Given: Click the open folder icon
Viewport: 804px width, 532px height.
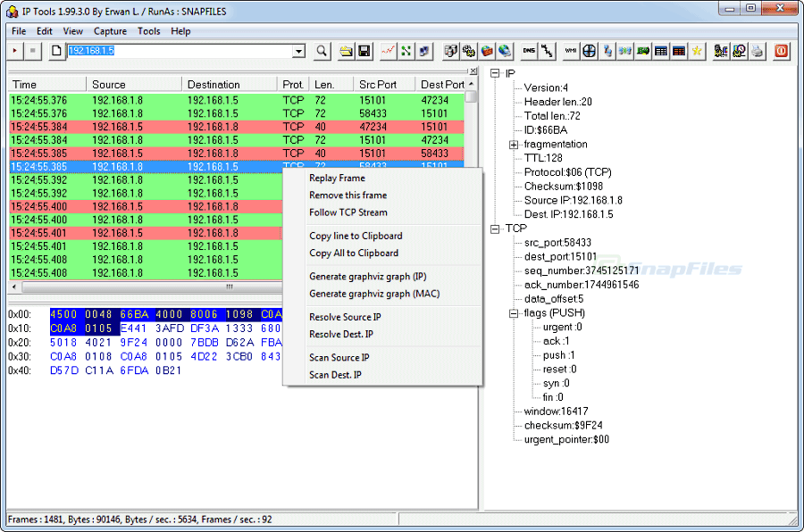Looking at the screenshot, I should point(347,51).
